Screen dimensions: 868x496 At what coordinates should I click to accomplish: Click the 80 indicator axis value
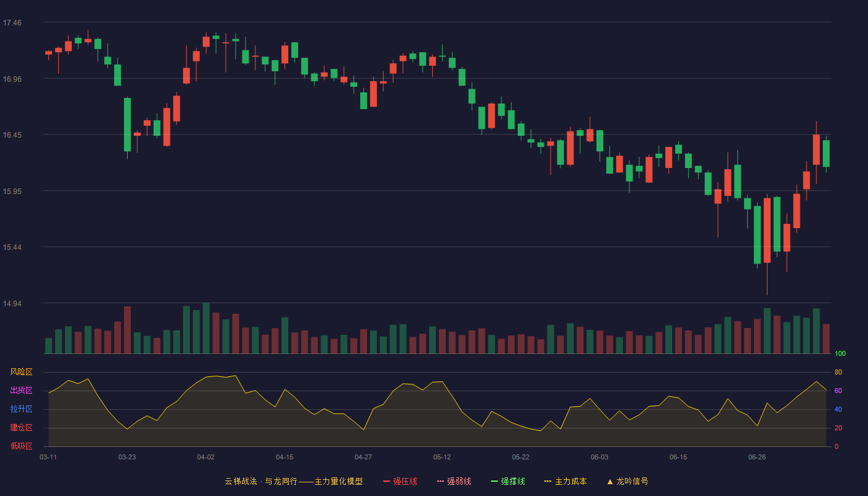click(x=838, y=372)
